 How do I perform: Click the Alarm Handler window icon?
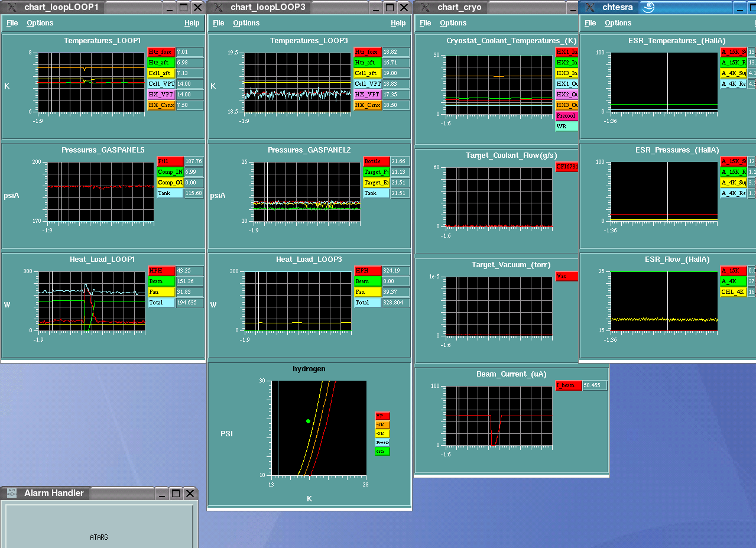point(11,493)
